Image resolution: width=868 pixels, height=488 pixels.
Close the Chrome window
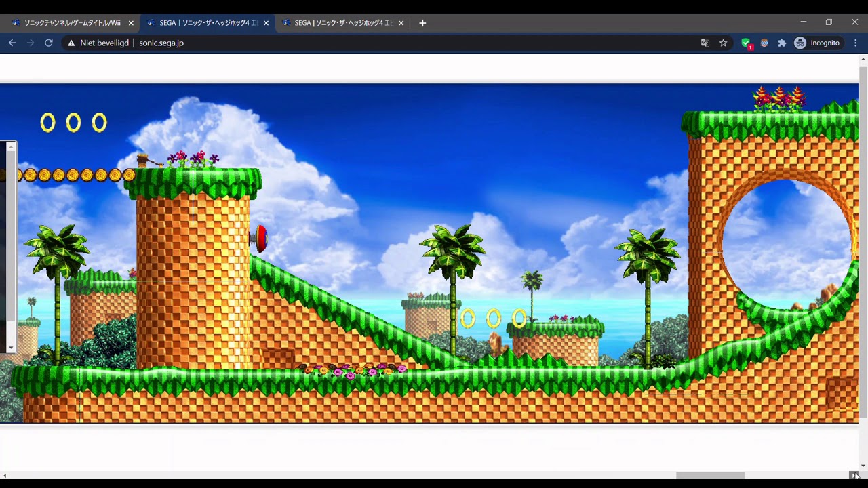click(x=854, y=22)
